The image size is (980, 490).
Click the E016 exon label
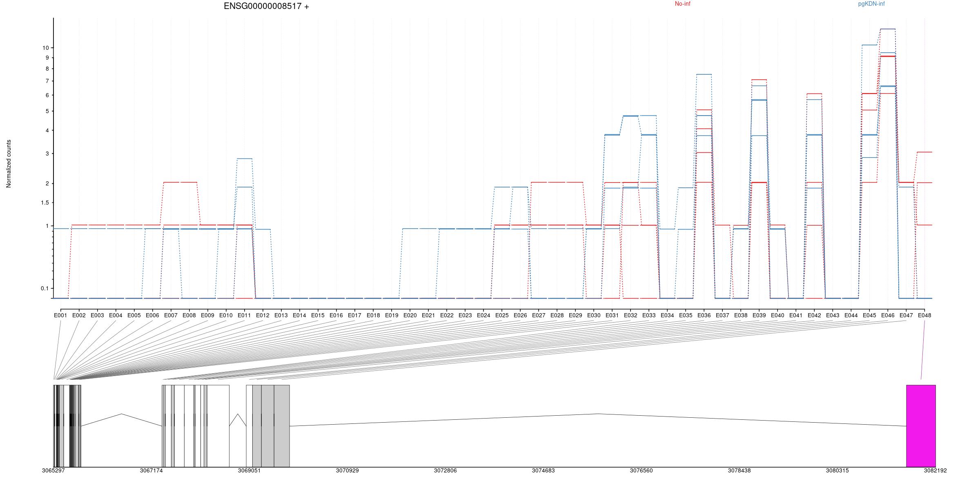pyautogui.click(x=336, y=315)
